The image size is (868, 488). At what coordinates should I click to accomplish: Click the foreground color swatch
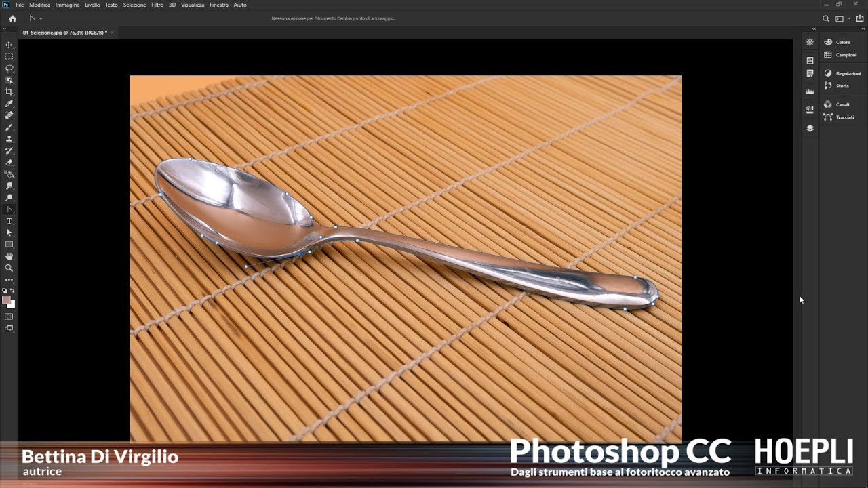pyautogui.click(x=6, y=300)
